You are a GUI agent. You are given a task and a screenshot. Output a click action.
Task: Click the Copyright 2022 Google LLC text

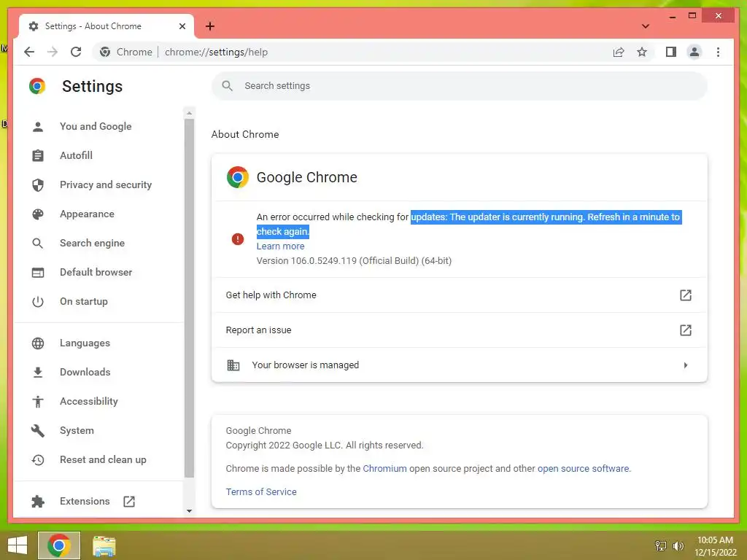click(x=324, y=446)
